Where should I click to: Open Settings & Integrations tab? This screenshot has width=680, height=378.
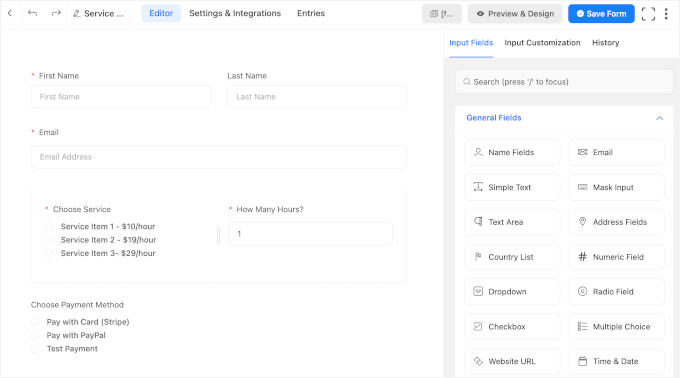pyautogui.click(x=235, y=13)
